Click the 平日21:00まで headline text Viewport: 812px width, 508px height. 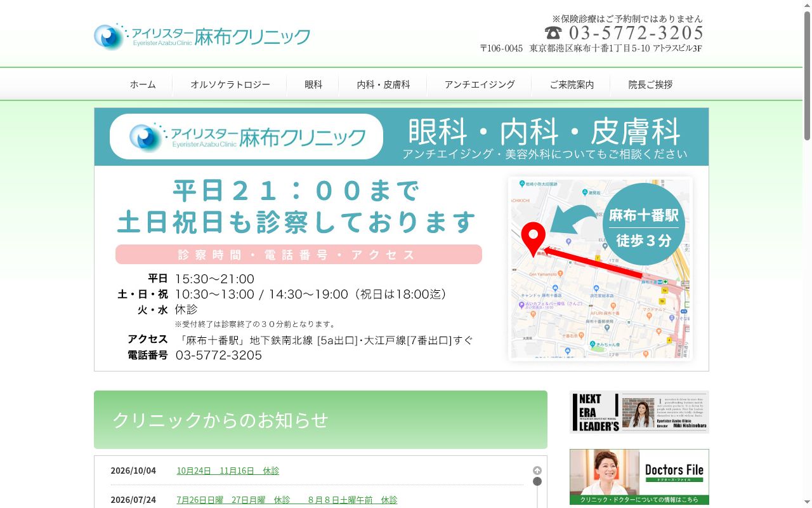[297, 190]
